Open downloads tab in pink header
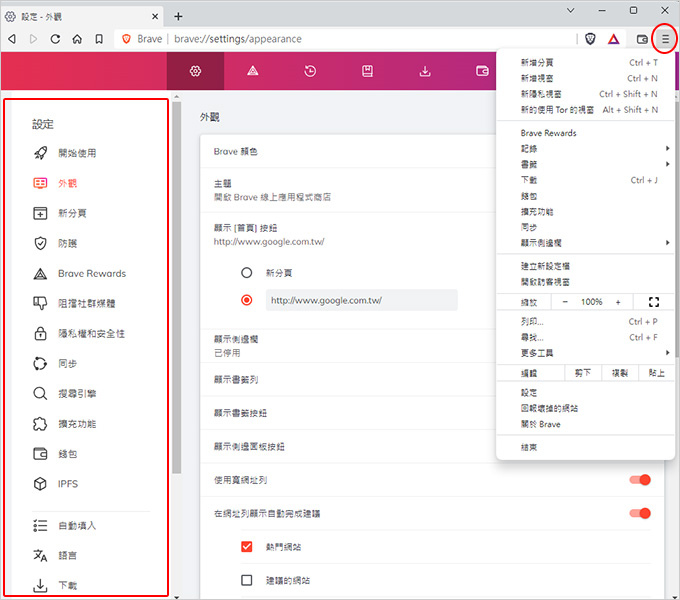Screen dimensions: 680x600 click(x=425, y=71)
